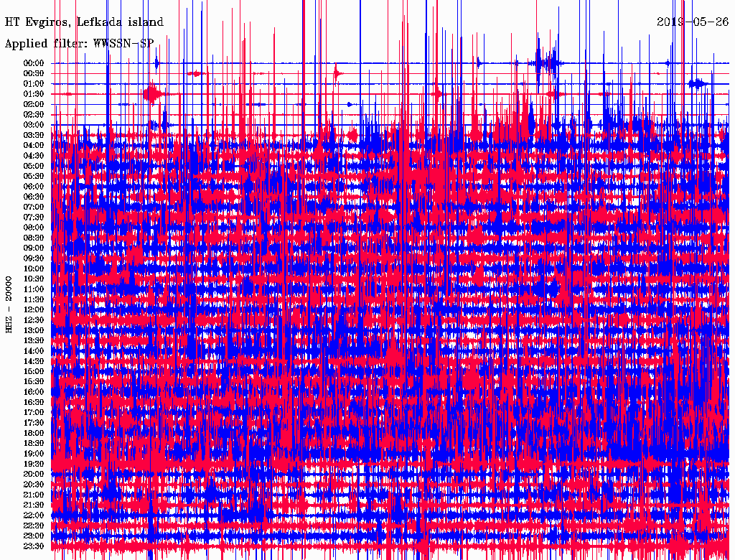Select the 17:30 time label
Screen dimensions: 735x560
[34, 423]
